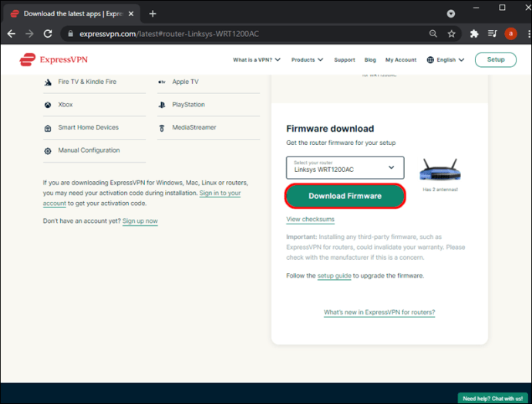Click the Linksys router image
The height and width of the screenshot is (404, 532).
440,170
